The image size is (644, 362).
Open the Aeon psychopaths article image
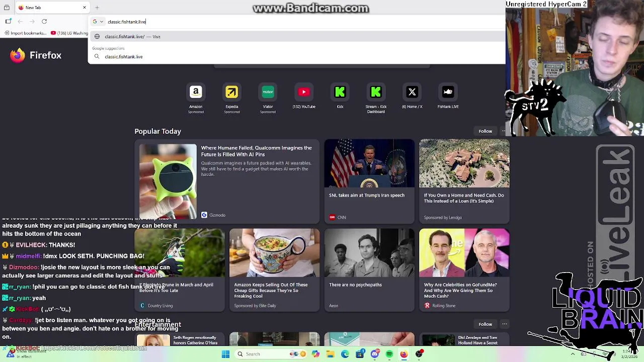[369, 253]
